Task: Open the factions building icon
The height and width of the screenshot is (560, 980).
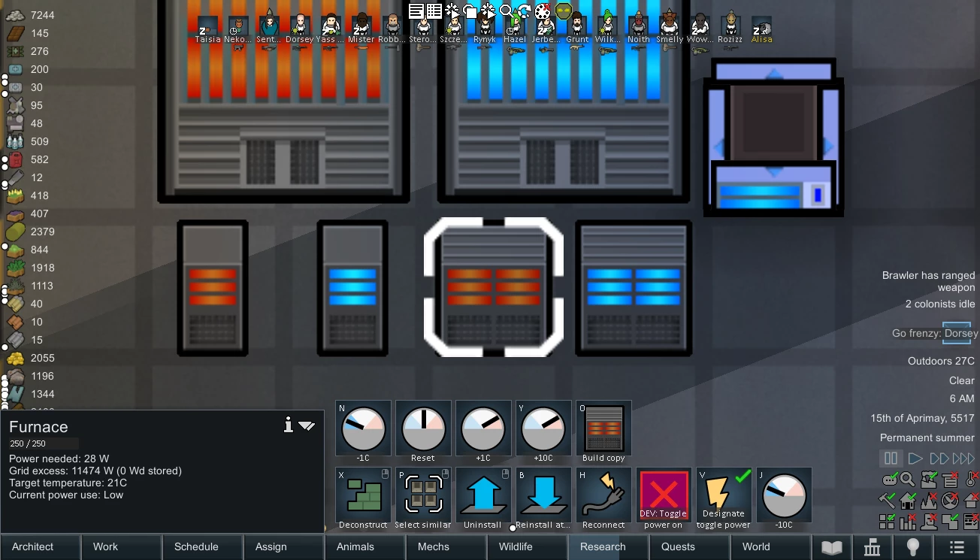Action: click(x=872, y=547)
